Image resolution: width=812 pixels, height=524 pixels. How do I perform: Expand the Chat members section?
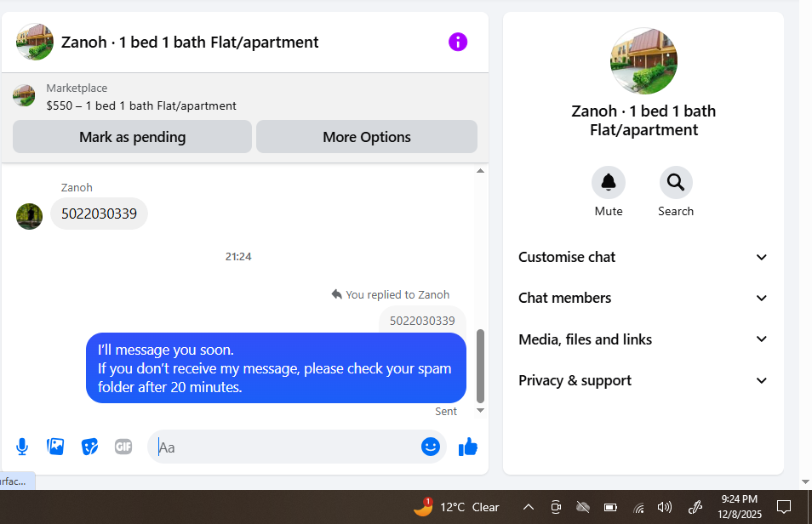pyautogui.click(x=643, y=298)
